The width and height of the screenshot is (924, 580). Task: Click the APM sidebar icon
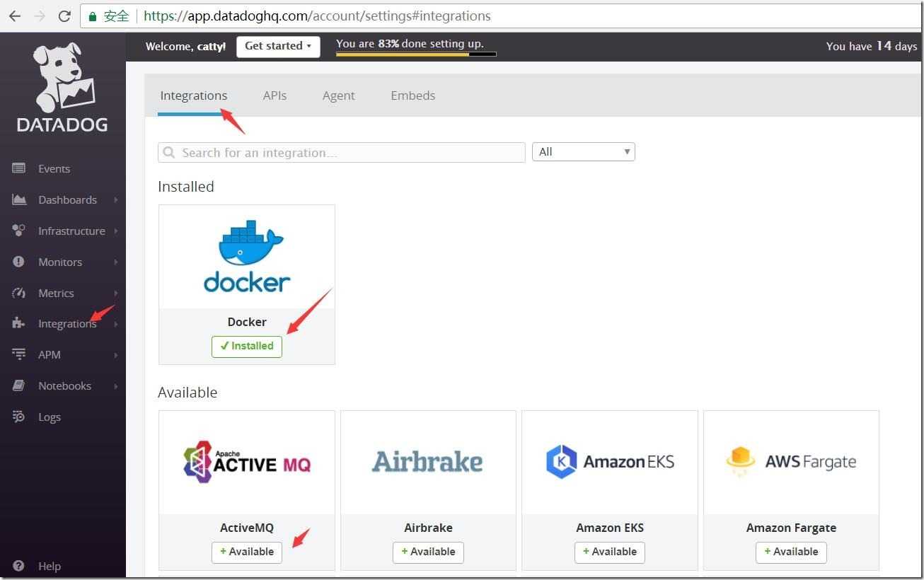(x=19, y=354)
